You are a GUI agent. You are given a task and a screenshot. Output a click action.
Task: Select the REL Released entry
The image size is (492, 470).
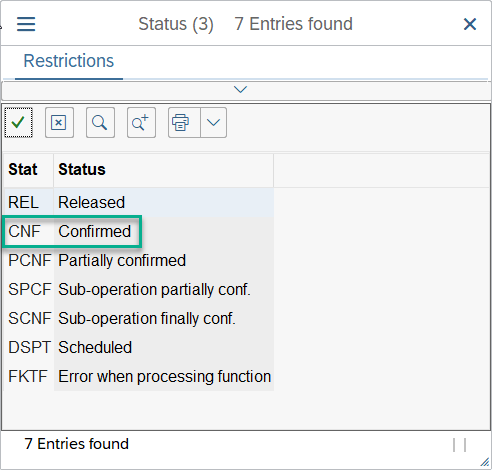[139, 202]
